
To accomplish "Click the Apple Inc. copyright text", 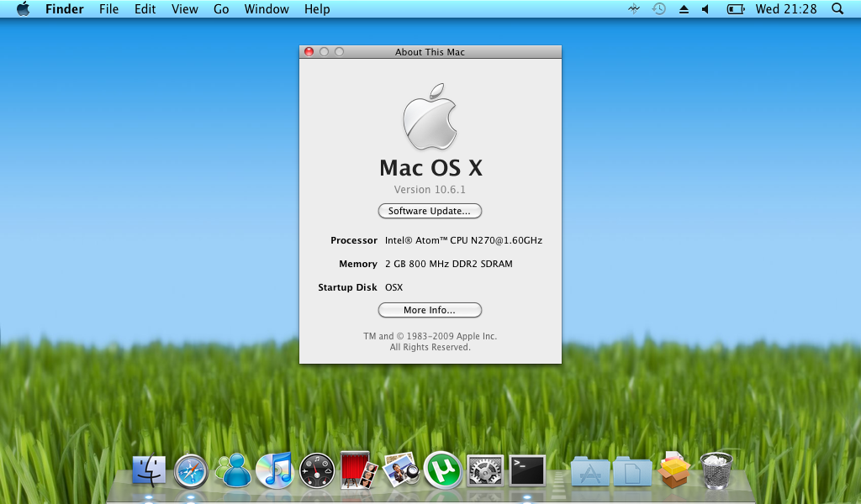I will coord(430,336).
